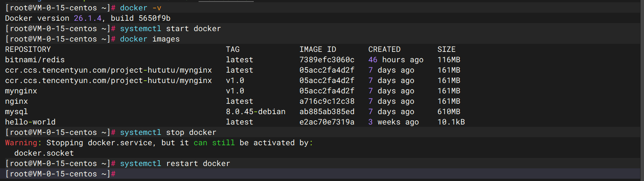644x181 pixels.
Task: Click the IMAGE ID column header
Action: [x=318, y=49]
